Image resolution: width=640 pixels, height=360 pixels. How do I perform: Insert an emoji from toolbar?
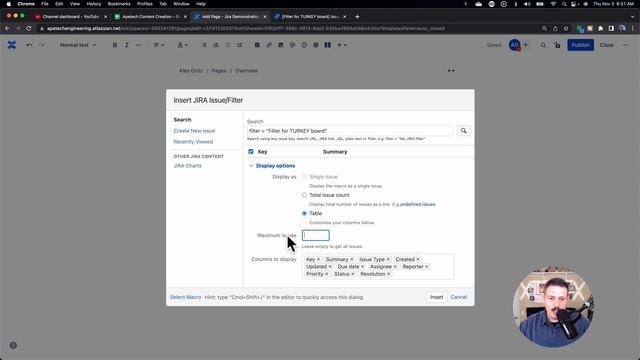[x=304, y=45]
